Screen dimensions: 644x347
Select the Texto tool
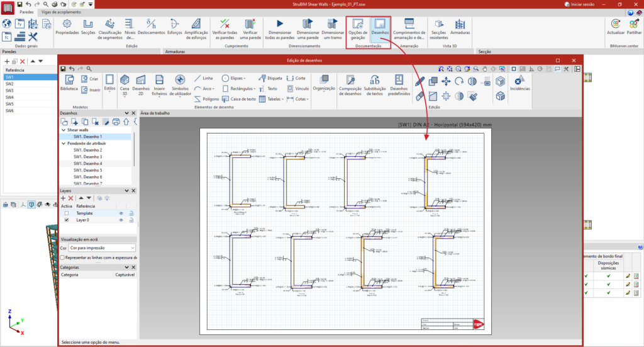[x=268, y=88]
